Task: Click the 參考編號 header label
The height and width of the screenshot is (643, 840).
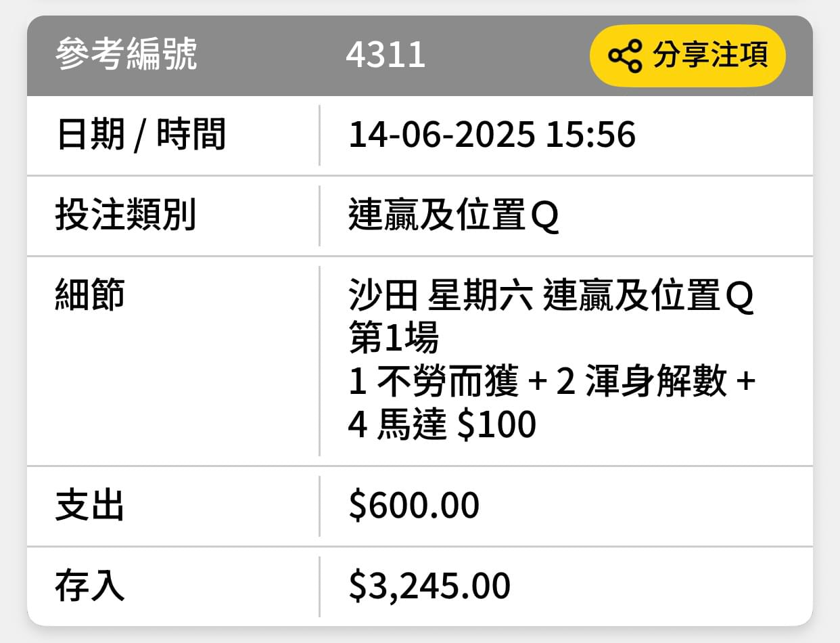Action: (x=126, y=55)
